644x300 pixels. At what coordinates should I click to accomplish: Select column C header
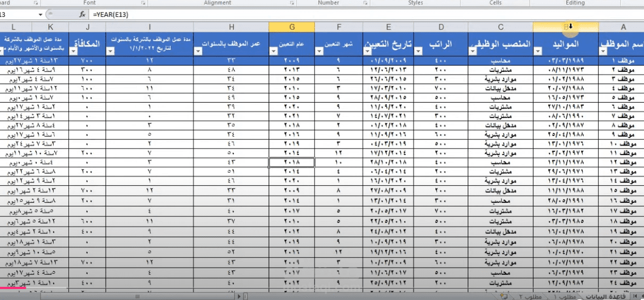coord(501,27)
